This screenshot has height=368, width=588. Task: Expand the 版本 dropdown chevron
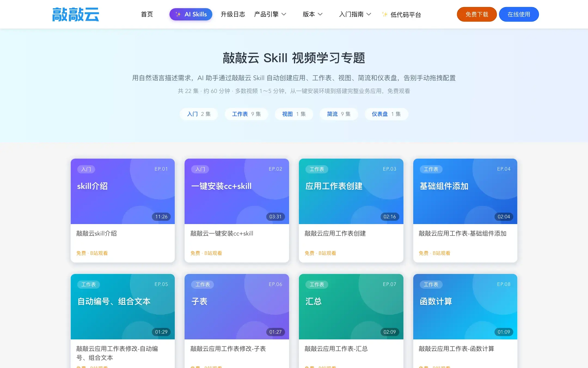coord(320,14)
